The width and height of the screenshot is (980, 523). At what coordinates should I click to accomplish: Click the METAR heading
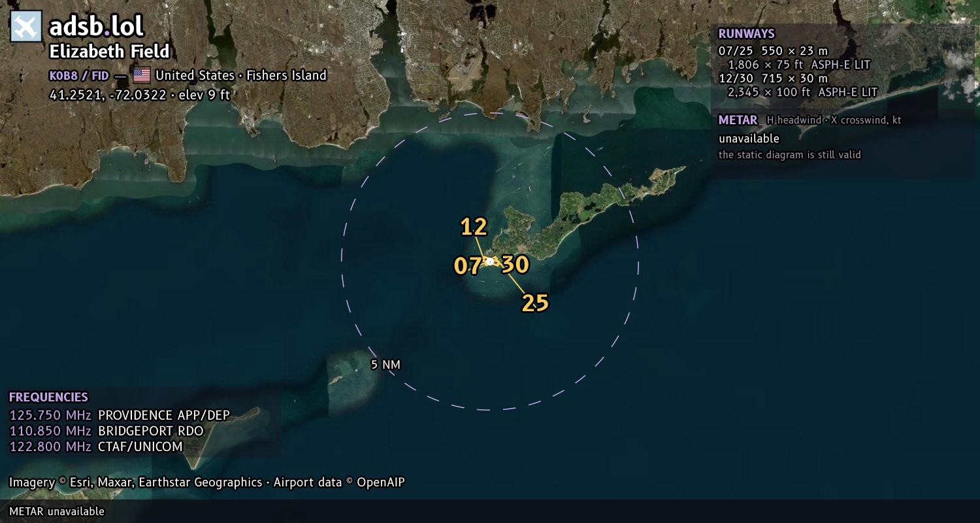[738, 120]
